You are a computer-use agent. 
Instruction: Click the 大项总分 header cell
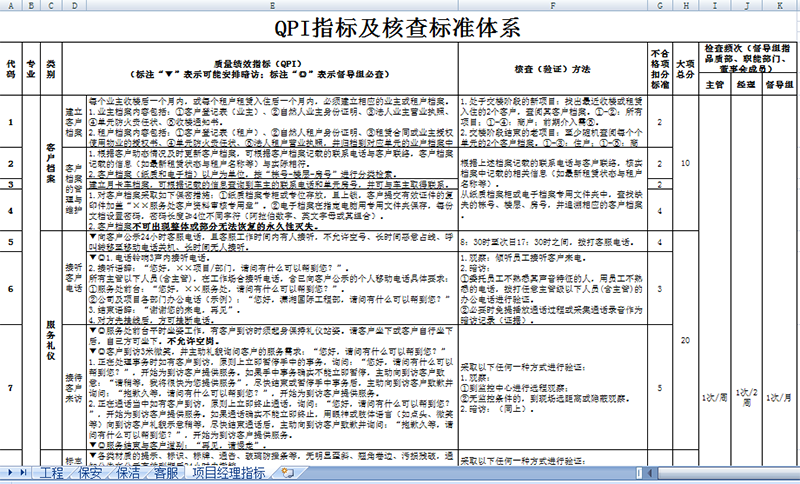[686, 69]
